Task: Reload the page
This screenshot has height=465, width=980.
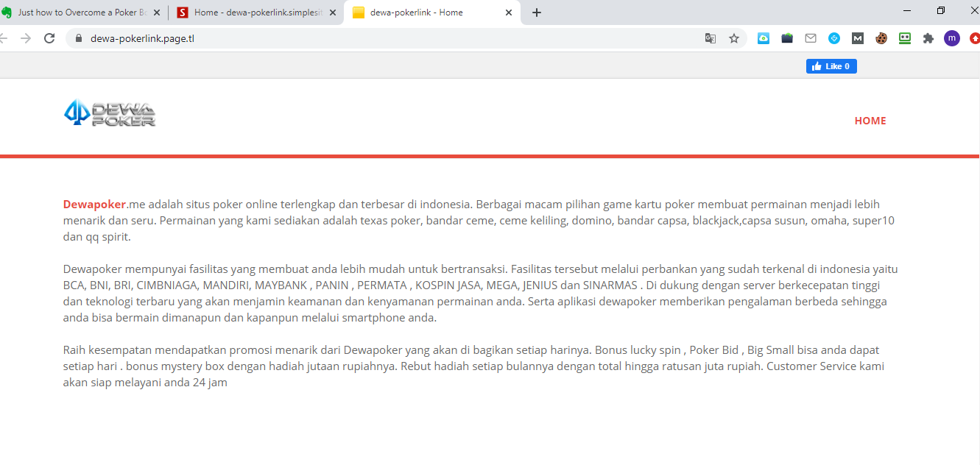Action: (49, 38)
